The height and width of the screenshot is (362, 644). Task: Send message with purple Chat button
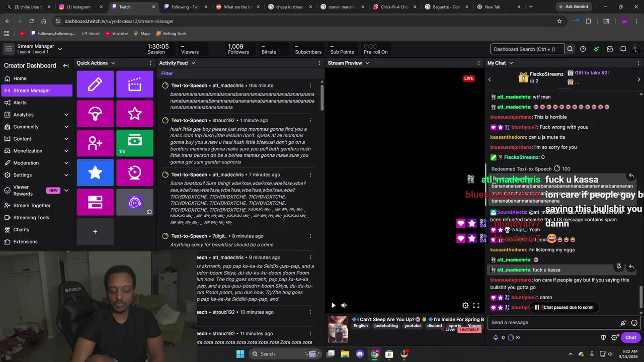click(x=630, y=337)
